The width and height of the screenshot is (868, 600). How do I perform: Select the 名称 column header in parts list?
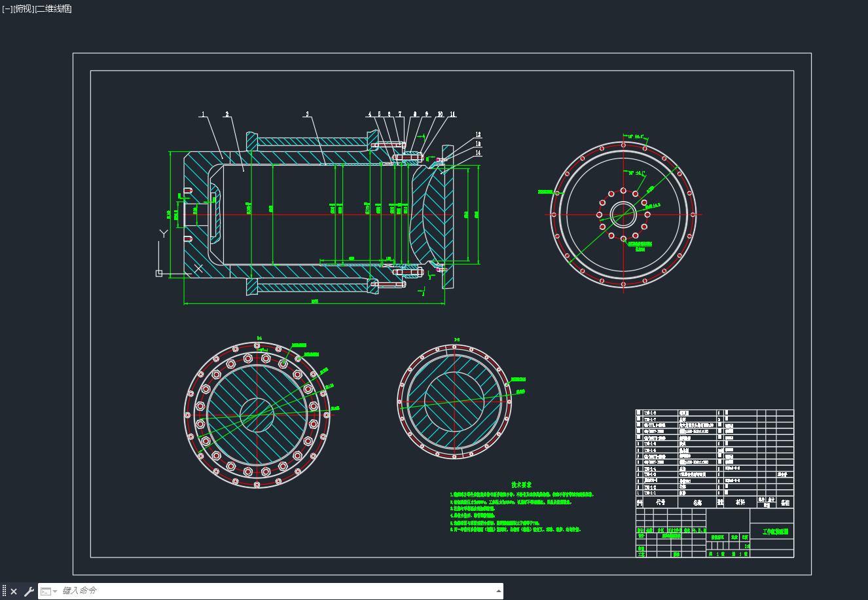[698, 502]
